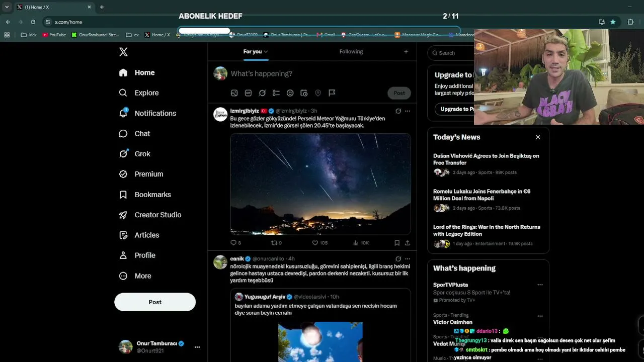The width and height of the screenshot is (644, 362).
Task: Open the More menu in the sidebar
Action: tap(135, 276)
